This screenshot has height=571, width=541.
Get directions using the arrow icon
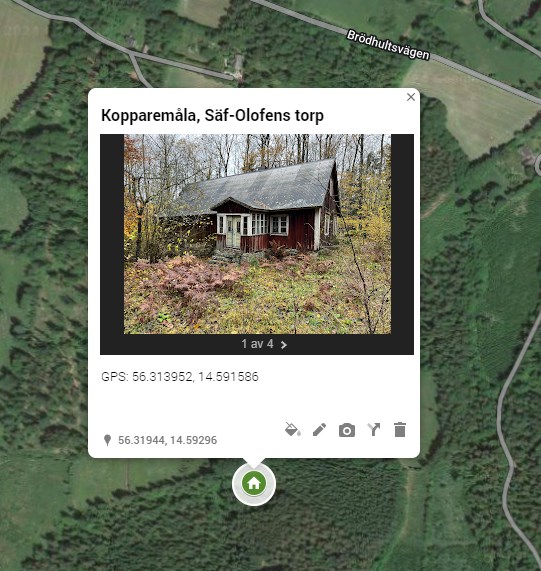[x=374, y=430]
